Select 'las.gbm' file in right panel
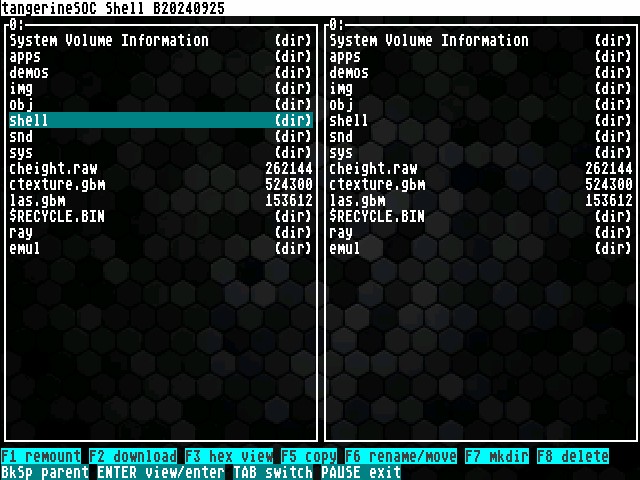640x480 pixels. click(x=481, y=200)
